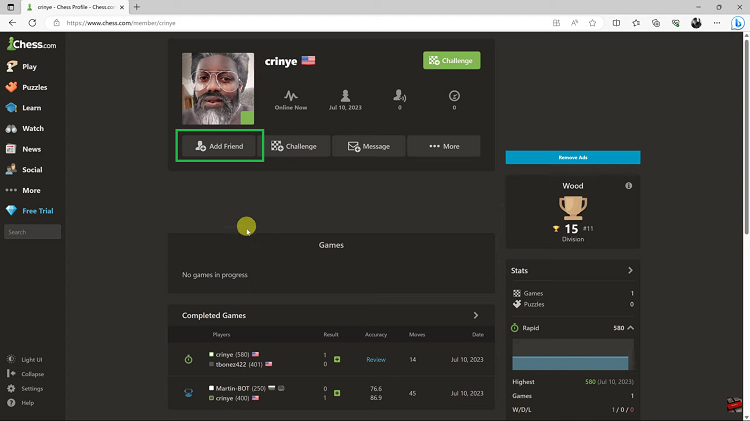Add crinye as a friend
750x421 pixels.
click(x=219, y=146)
